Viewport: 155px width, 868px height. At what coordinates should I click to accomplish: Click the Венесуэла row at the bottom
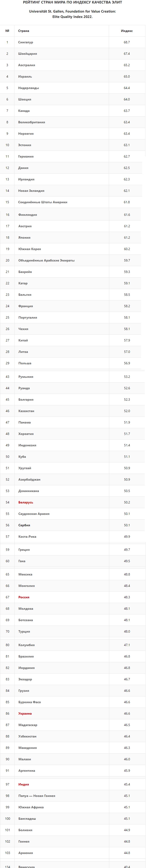[73, 865]
